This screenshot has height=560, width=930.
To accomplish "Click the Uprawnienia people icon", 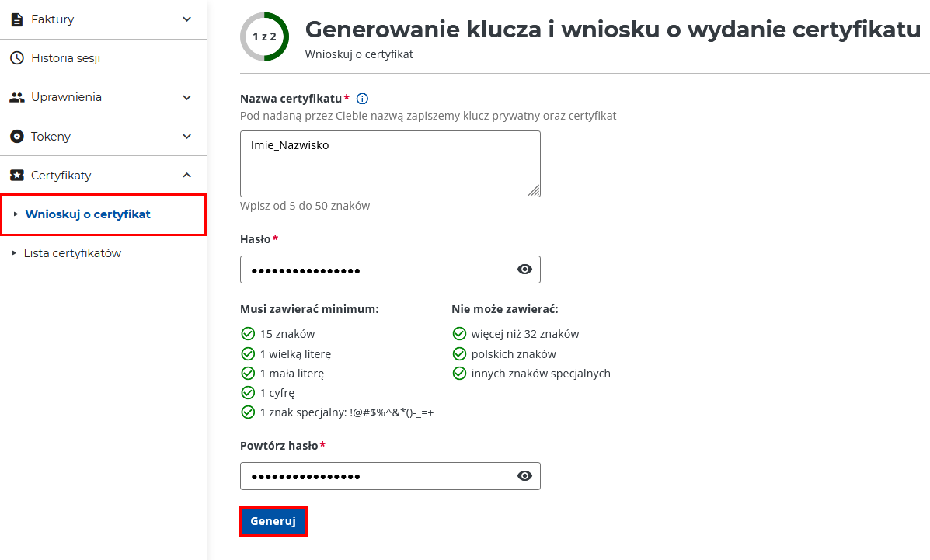I will [x=16, y=97].
